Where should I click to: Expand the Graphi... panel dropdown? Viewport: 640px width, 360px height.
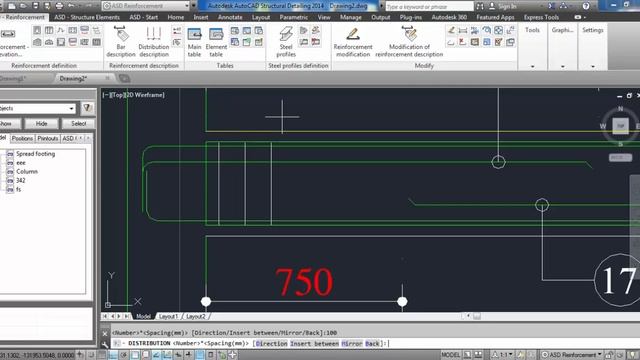click(562, 66)
